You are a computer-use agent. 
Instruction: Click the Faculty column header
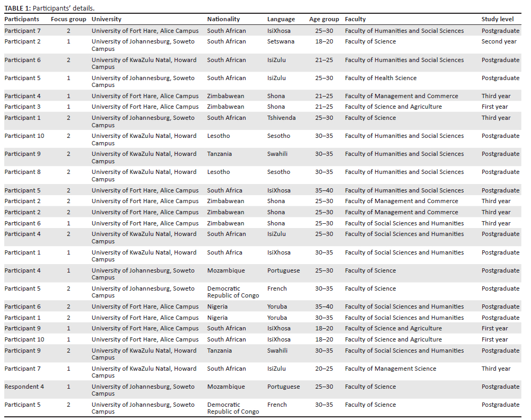click(x=355, y=19)
